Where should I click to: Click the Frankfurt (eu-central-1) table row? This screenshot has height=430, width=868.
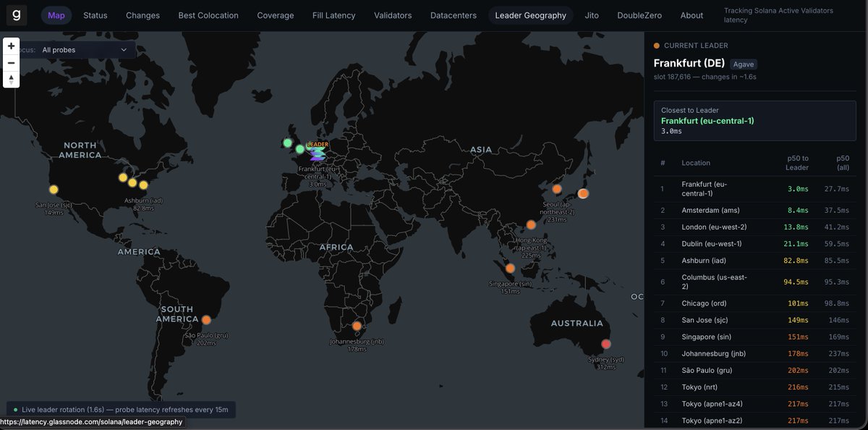pos(754,189)
